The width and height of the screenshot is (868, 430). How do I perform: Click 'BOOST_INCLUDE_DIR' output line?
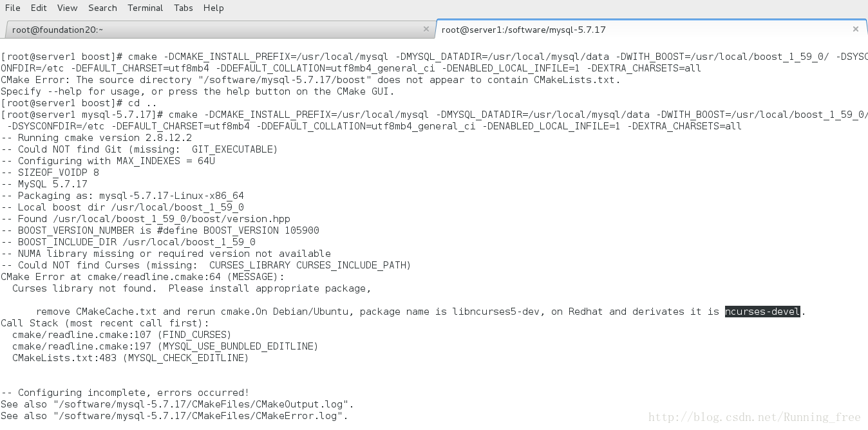[128, 242]
